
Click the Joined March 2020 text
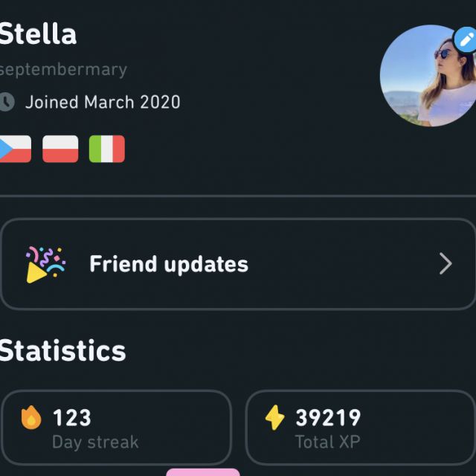pos(103,102)
